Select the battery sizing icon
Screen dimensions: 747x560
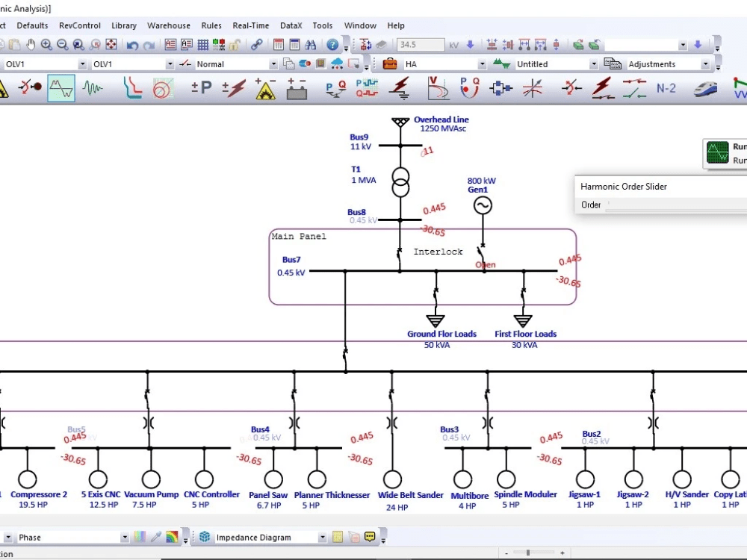[x=297, y=88]
